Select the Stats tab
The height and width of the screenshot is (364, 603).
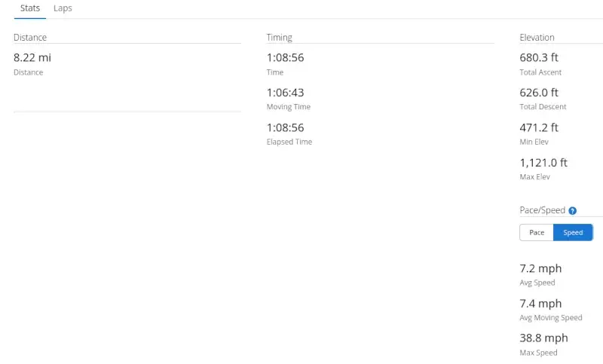pos(30,8)
